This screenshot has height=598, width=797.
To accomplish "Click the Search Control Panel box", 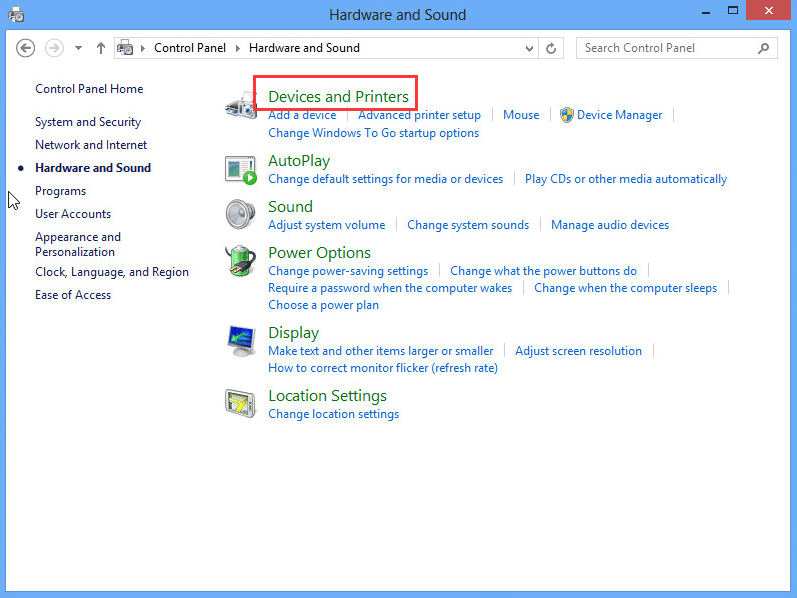I will [668, 48].
